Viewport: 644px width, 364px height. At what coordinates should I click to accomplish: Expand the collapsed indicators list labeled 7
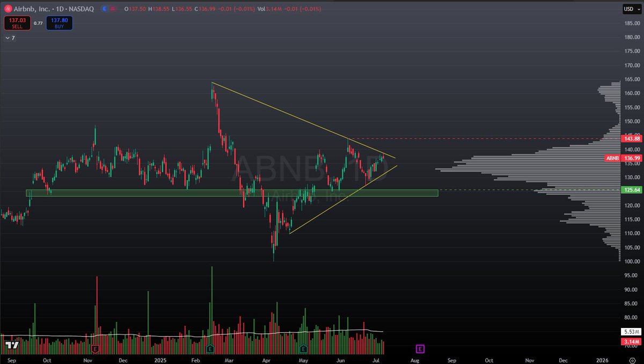tap(10, 38)
